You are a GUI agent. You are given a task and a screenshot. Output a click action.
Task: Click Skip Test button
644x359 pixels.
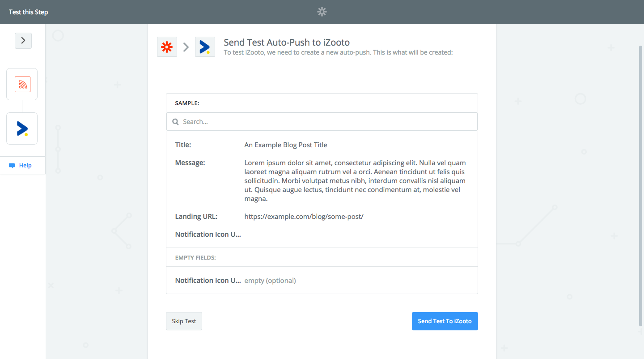pyautogui.click(x=184, y=321)
